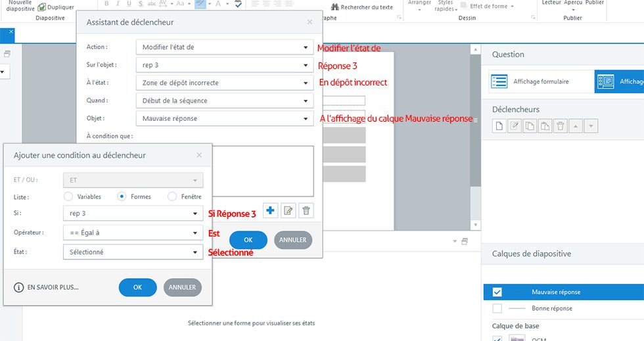Image resolution: width=644 pixels, height=341 pixels.
Task: Check the Bonne réponse layer checkbox
Action: click(x=497, y=308)
